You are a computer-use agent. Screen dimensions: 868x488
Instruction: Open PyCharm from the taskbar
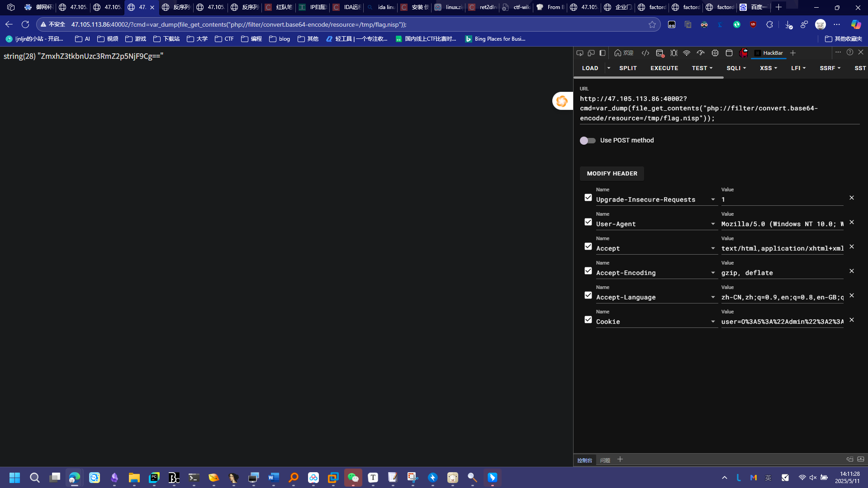click(154, 478)
